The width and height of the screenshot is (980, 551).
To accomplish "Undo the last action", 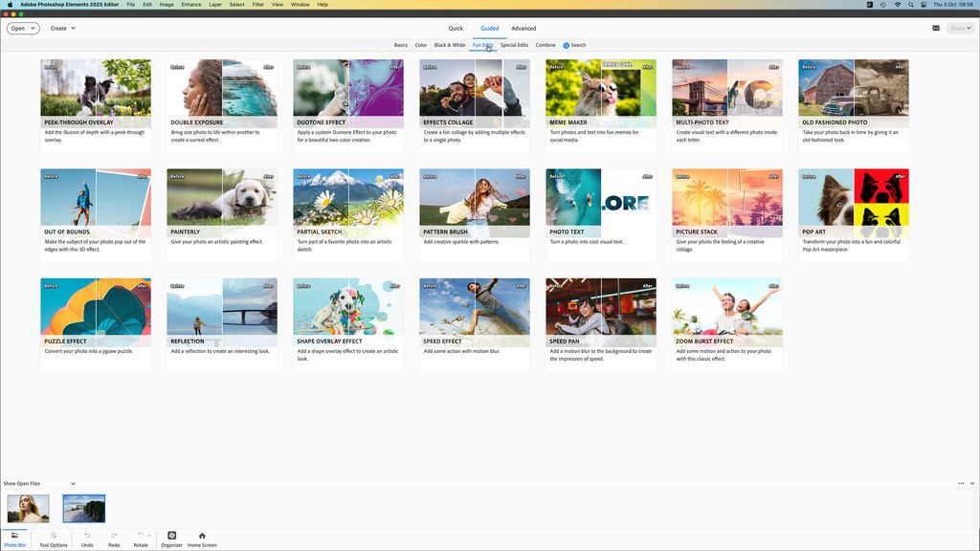I will coord(87,539).
